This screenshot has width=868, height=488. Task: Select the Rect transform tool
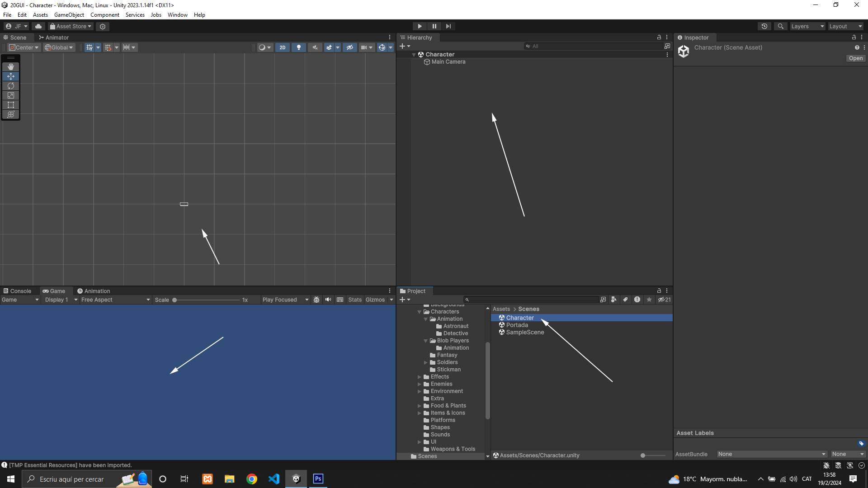tap(11, 105)
